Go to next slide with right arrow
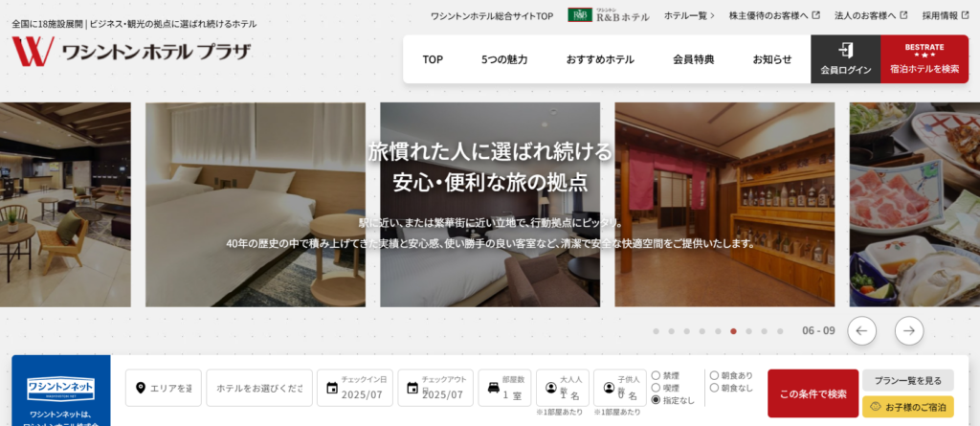This screenshot has height=426, width=980. tap(909, 330)
